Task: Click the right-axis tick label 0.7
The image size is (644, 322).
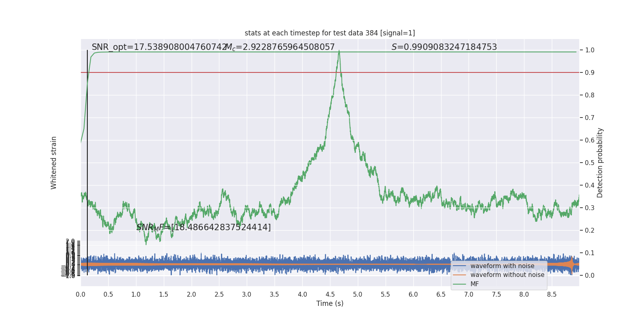Action: pyautogui.click(x=590, y=118)
